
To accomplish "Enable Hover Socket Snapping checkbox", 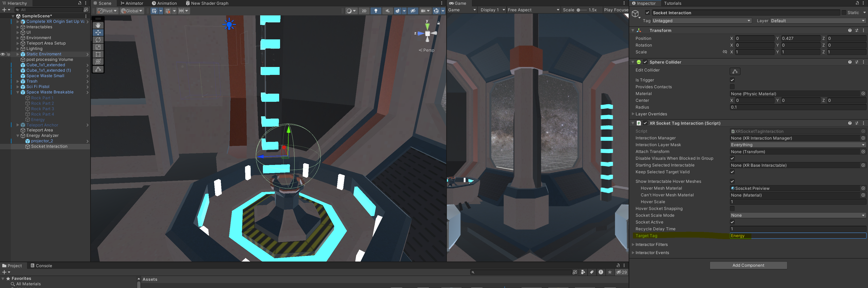I will (732, 209).
